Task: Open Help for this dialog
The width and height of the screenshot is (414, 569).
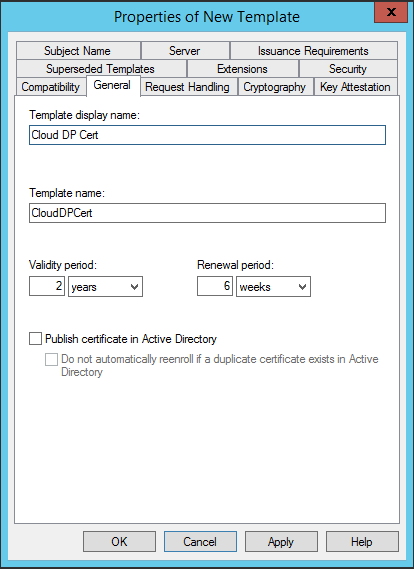Action: tap(362, 541)
